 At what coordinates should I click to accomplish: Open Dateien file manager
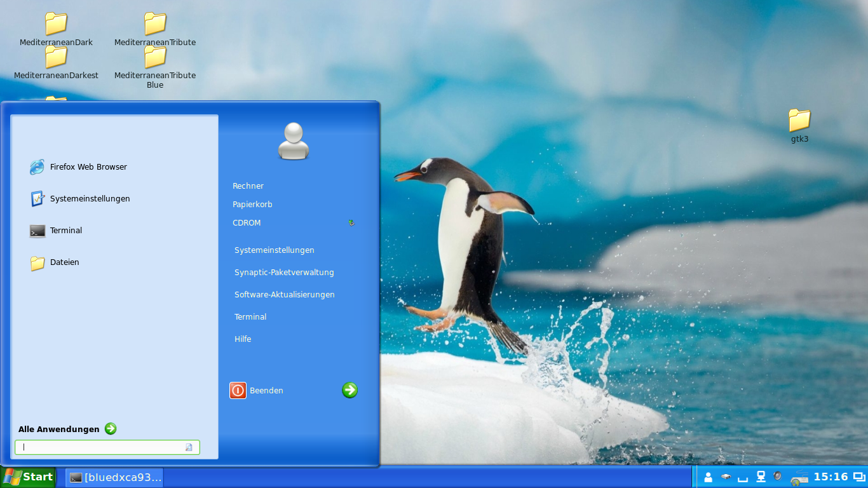tap(55, 262)
